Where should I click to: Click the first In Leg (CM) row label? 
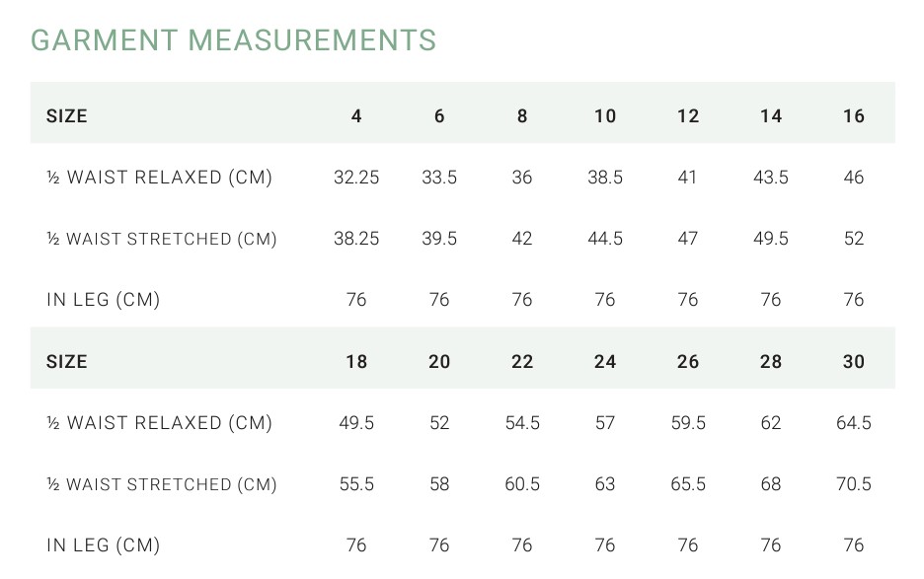click(103, 300)
